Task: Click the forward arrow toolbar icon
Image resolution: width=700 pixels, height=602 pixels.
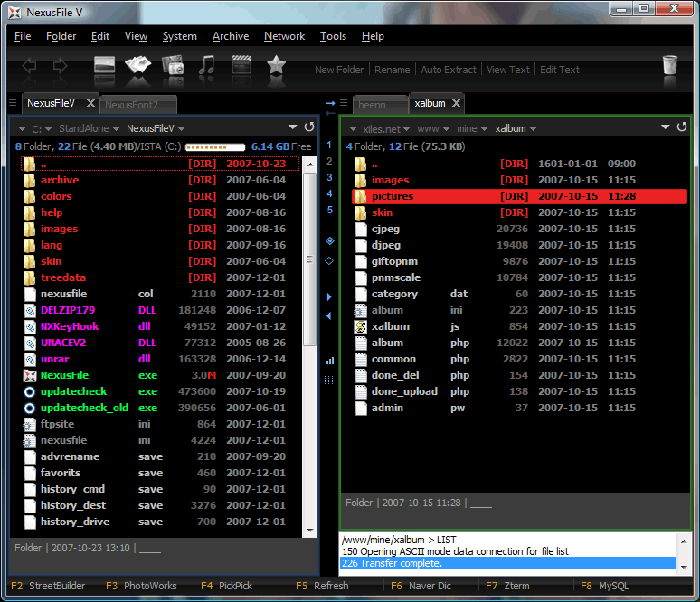Action: 60,66
